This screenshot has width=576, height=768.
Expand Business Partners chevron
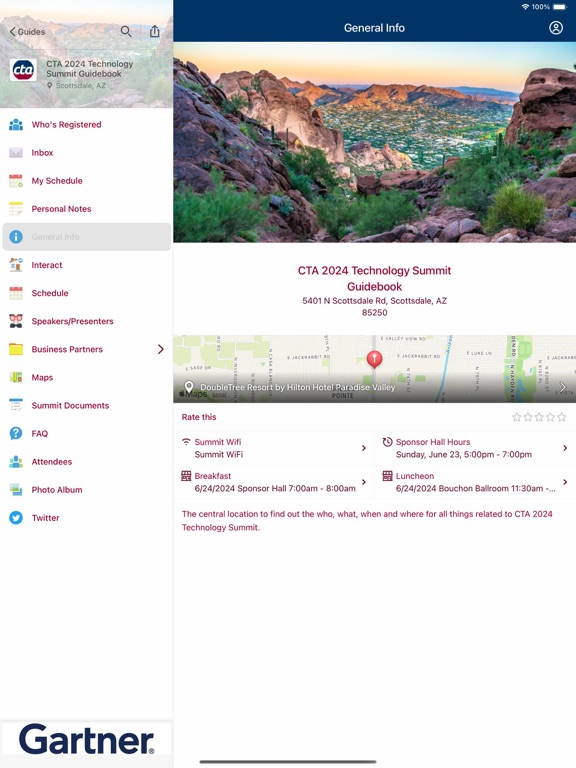coord(161,349)
